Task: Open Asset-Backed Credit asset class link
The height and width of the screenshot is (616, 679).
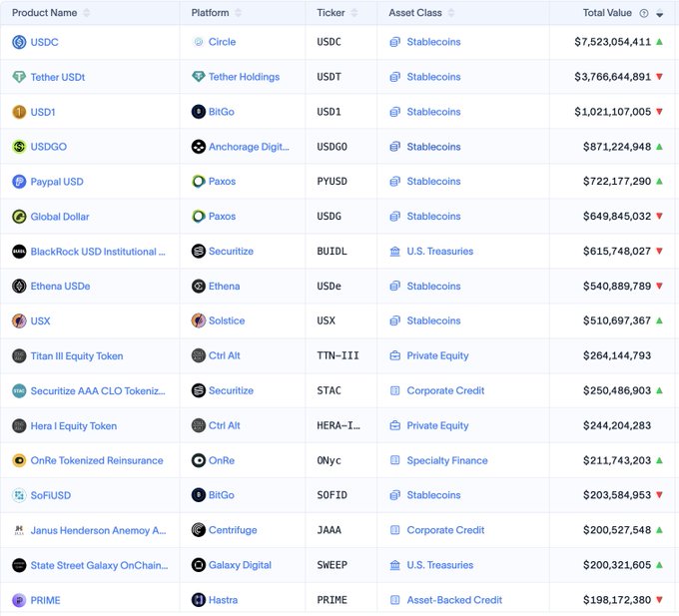Action: 454,600
